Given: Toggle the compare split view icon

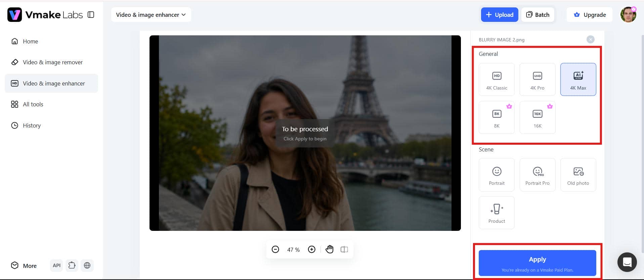Looking at the screenshot, I should coord(344,249).
